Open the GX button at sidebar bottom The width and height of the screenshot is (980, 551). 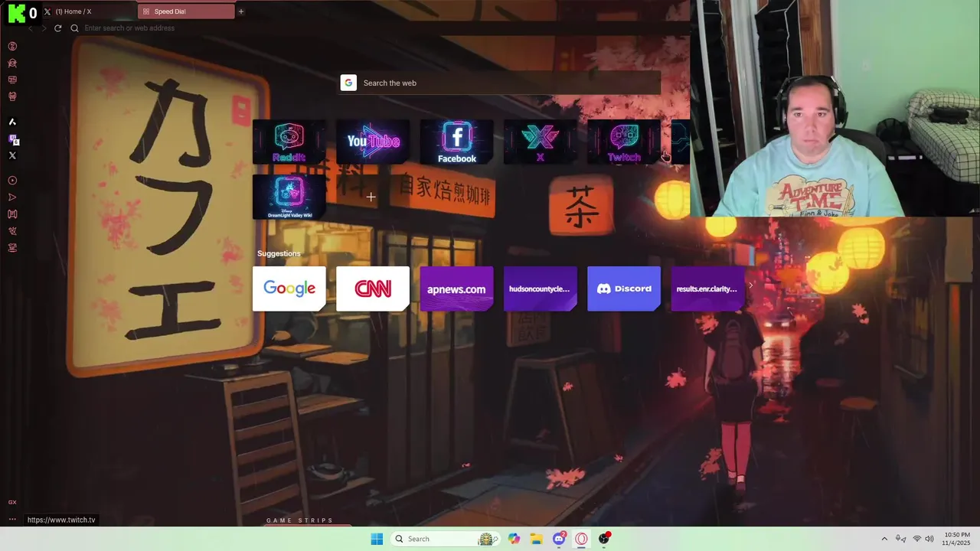(12, 502)
